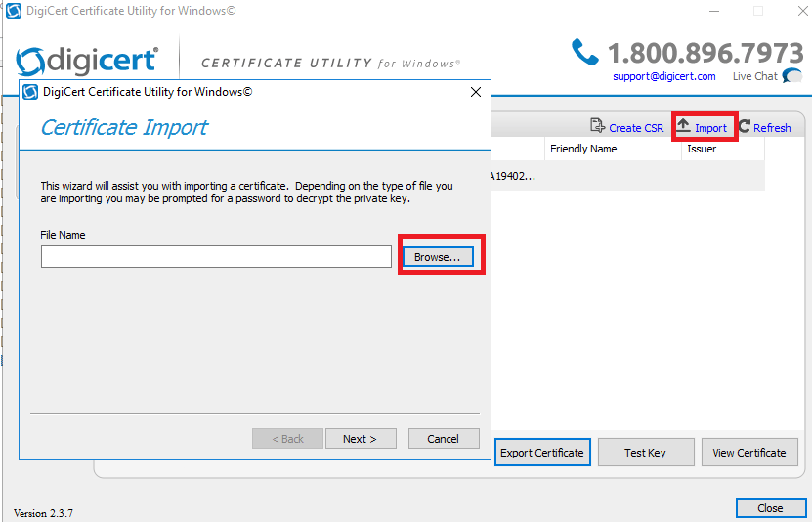Viewport: 812px width, 522px height.
Task: Cancel the Certificate Import wizard
Action: [x=444, y=439]
